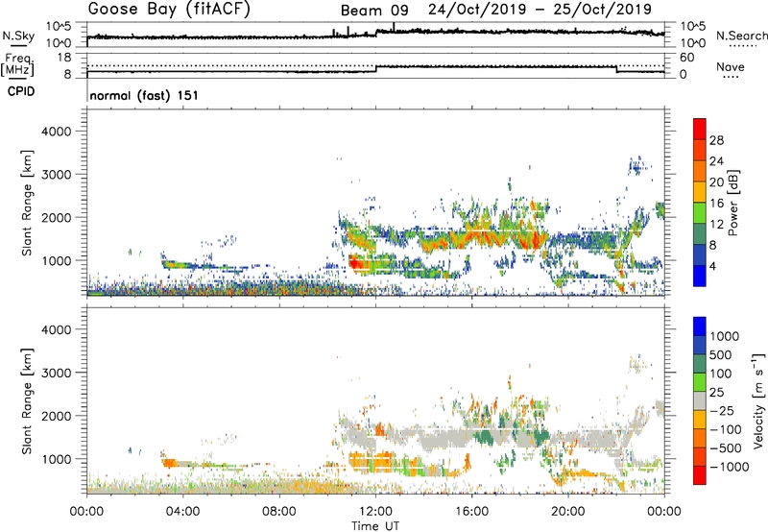Select the Power colorbar segment between 8 and 12
Viewport: 768px width, 532px height.
coord(700,234)
